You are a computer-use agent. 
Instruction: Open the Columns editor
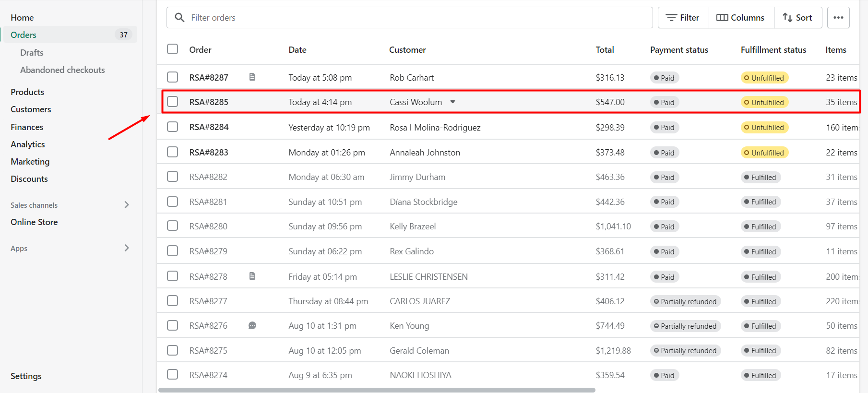click(x=741, y=18)
